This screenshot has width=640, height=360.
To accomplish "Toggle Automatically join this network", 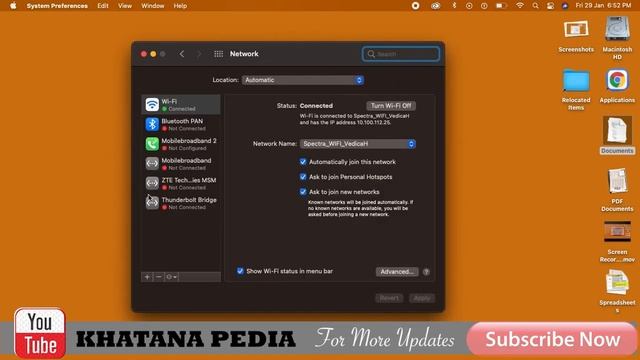I will tap(303, 162).
